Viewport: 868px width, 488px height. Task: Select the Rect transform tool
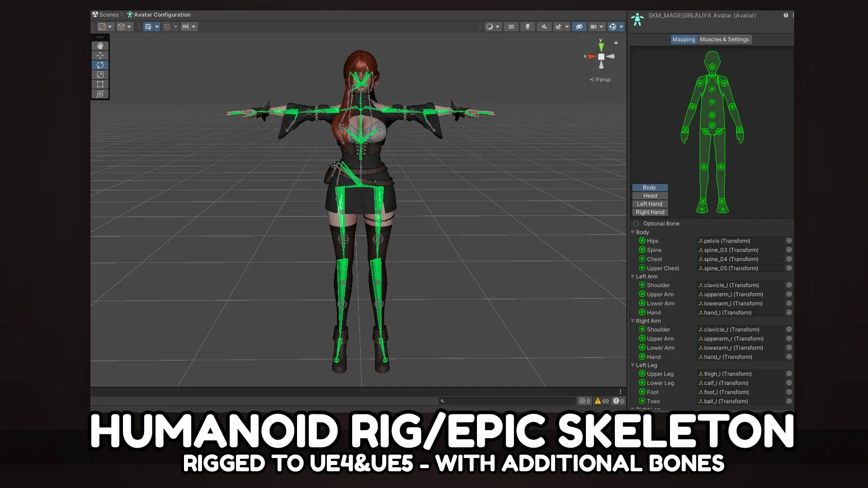[100, 84]
